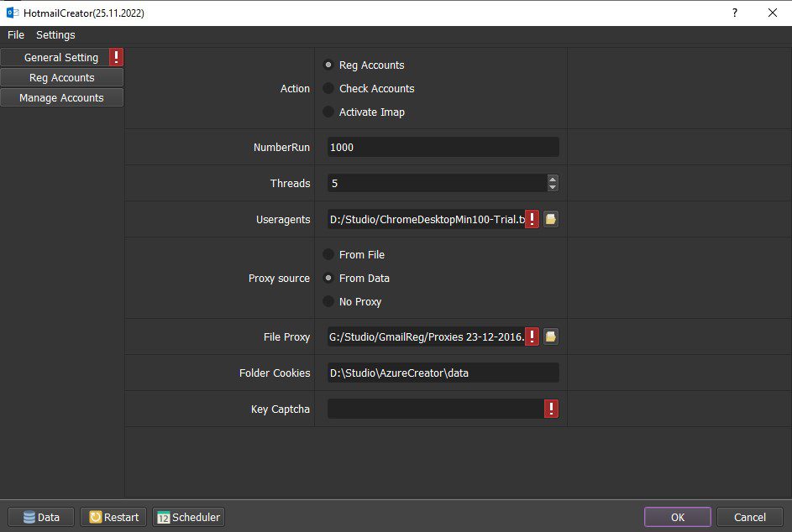
Task: Click the warning icon in File Proxy field
Action: click(532, 336)
